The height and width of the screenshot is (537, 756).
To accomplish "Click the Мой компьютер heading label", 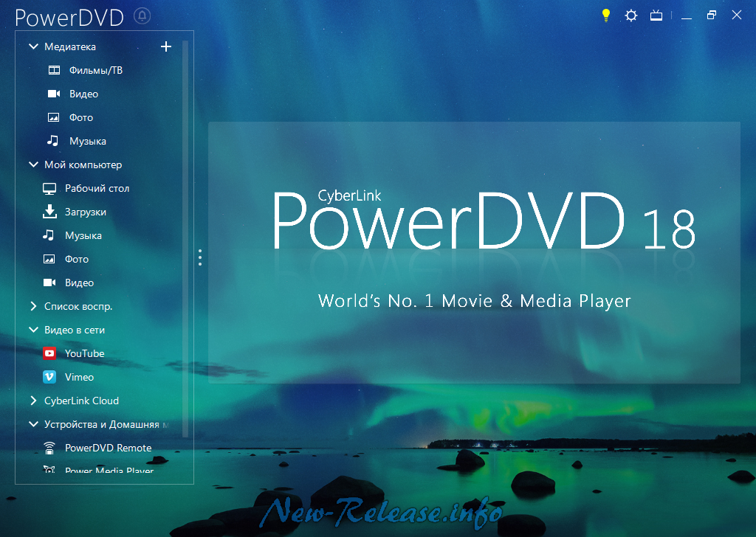I will coord(83,164).
